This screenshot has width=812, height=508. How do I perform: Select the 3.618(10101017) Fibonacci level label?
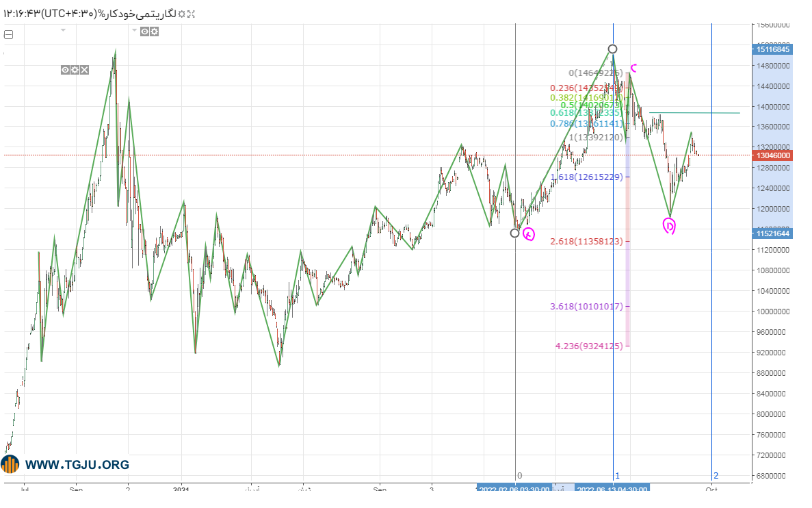pyautogui.click(x=587, y=307)
